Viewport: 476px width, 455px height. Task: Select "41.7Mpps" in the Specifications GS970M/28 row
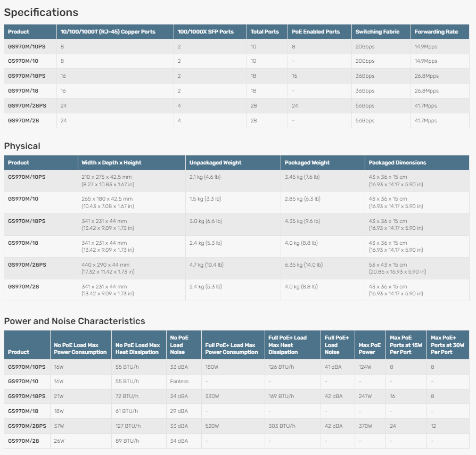coord(426,120)
